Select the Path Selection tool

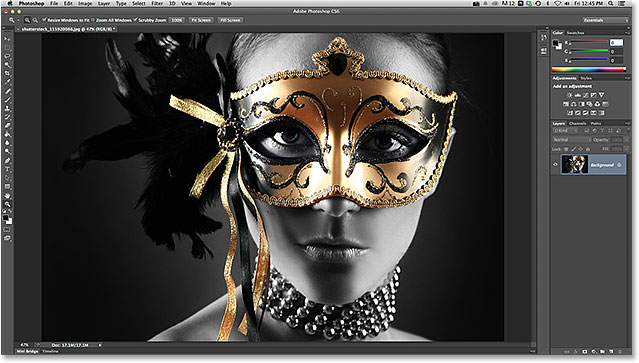(7, 178)
